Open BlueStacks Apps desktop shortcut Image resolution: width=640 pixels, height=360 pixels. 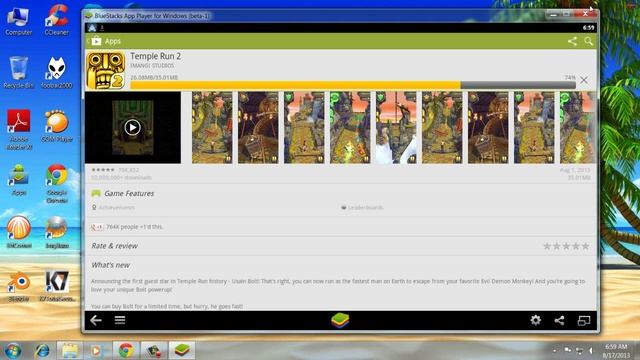pyautogui.click(x=18, y=180)
